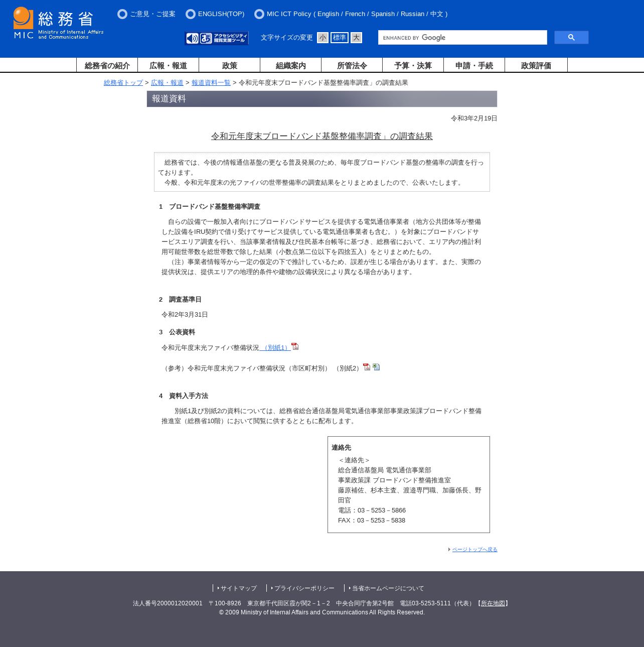Click the bullet icon beside MIC ICT Policy
Image resolution: width=644 pixels, height=647 pixels.
(x=259, y=14)
